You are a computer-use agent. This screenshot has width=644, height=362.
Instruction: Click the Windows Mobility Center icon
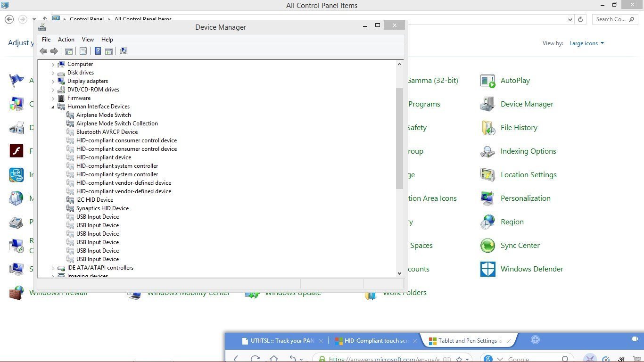coord(134,295)
